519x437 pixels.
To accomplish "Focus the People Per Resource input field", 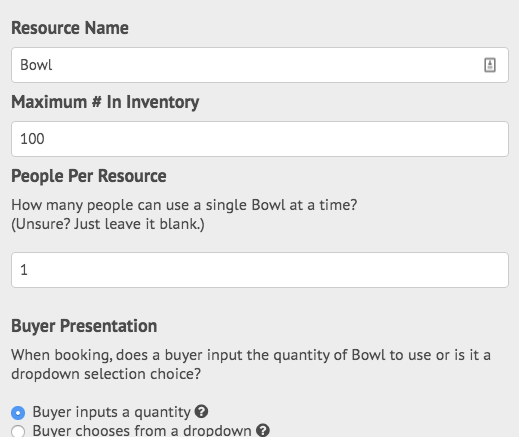I will [x=260, y=270].
